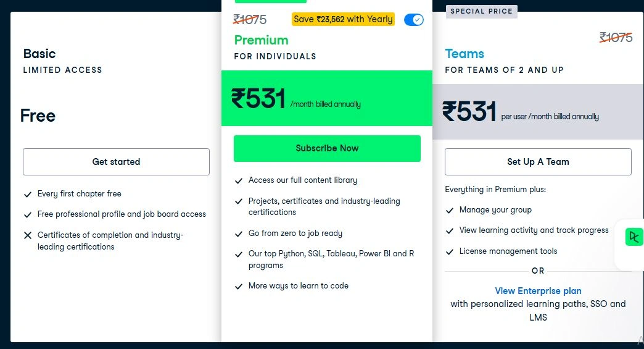Click the Save ₹23,562 with Yearly badge
Screen dimensions: 644x349
343,19
